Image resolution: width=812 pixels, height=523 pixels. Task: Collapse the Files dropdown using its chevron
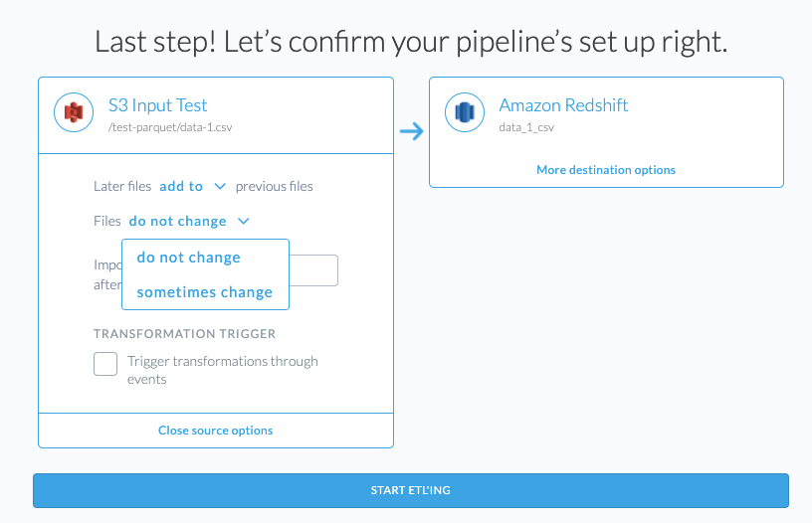click(x=244, y=221)
